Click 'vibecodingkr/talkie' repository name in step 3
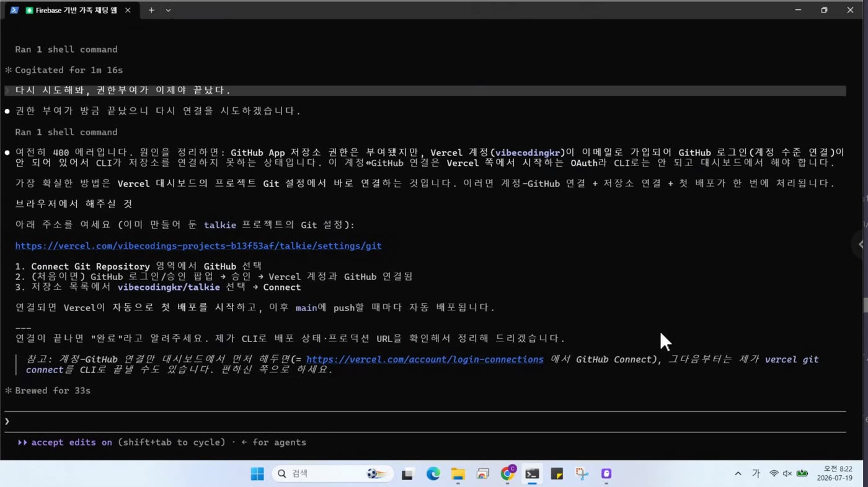Image resolution: width=868 pixels, height=487 pixels. point(169,287)
